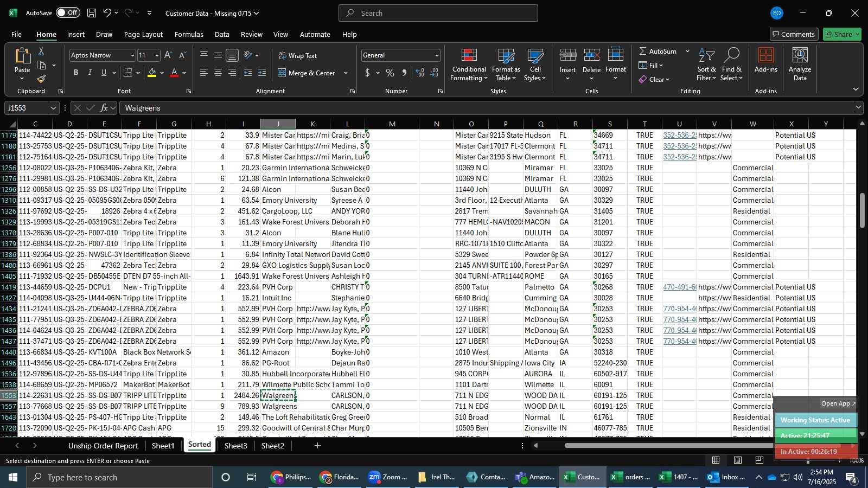Select the Format Painter brush icon
The image size is (868, 488).
[x=42, y=79]
